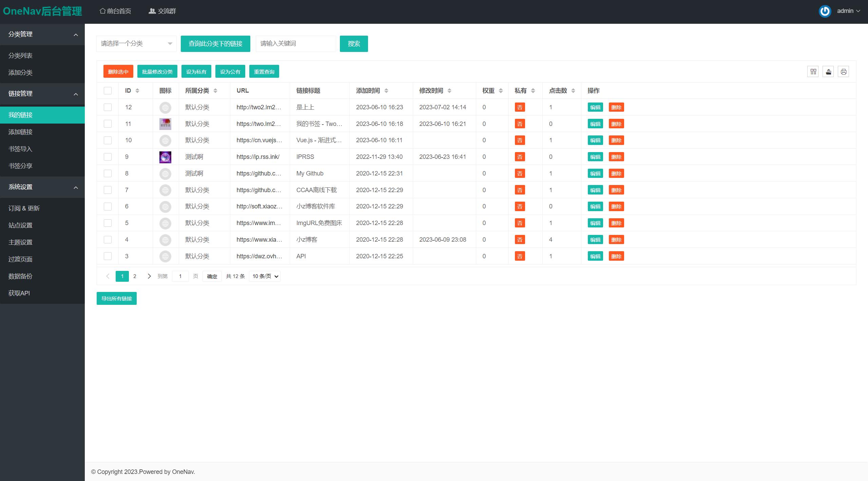Sort by 添加时间 column arrows
The width and height of the screenshot is (868, 481).
(386, 91)
